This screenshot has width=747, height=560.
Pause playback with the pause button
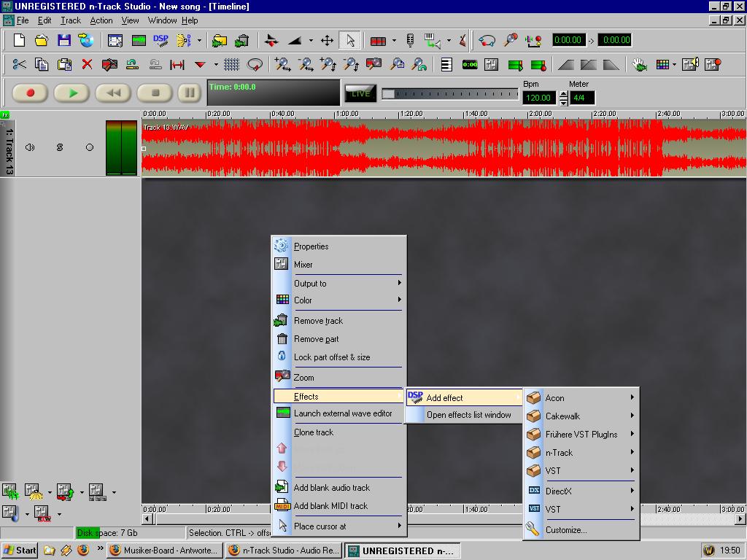coord(189,93)
